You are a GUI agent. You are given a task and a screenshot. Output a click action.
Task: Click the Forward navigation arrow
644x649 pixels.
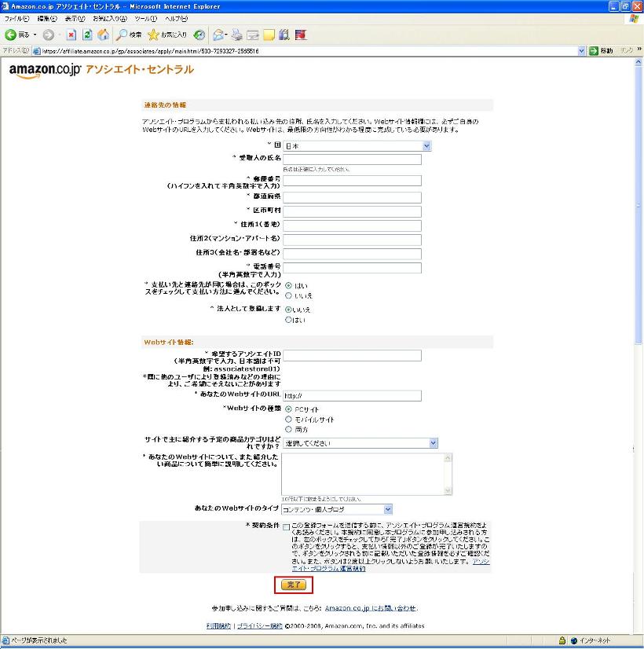tap(49, 35)
